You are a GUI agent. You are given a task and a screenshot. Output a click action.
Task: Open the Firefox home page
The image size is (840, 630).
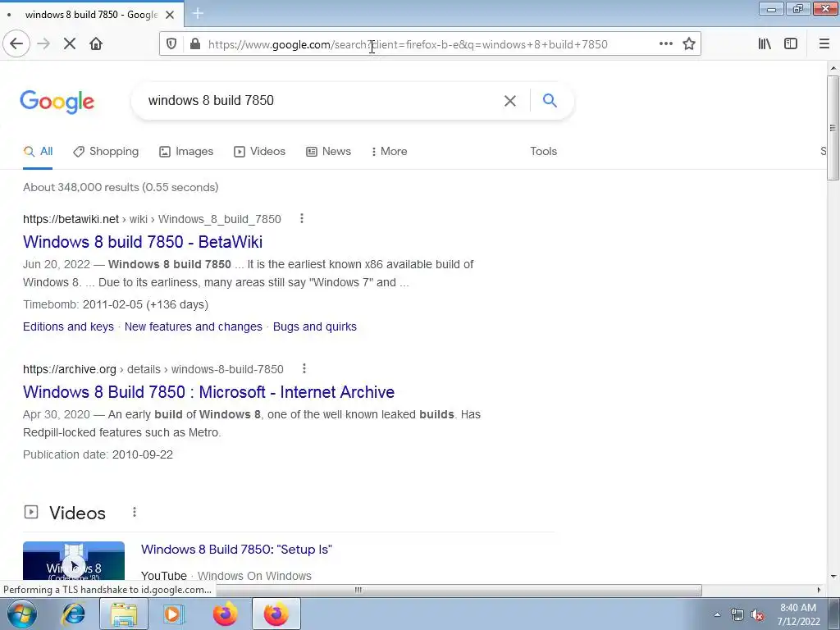(96, 44)
